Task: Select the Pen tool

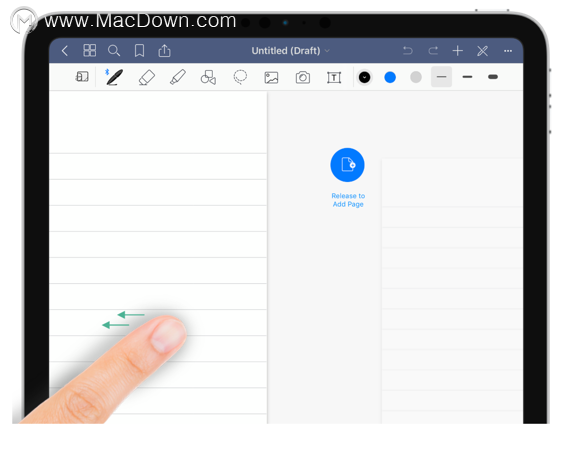Action: 114,77
